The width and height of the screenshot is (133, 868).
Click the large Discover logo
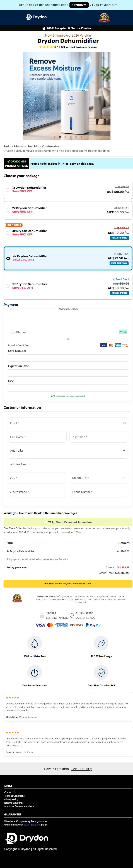click(x=77, y=625)
